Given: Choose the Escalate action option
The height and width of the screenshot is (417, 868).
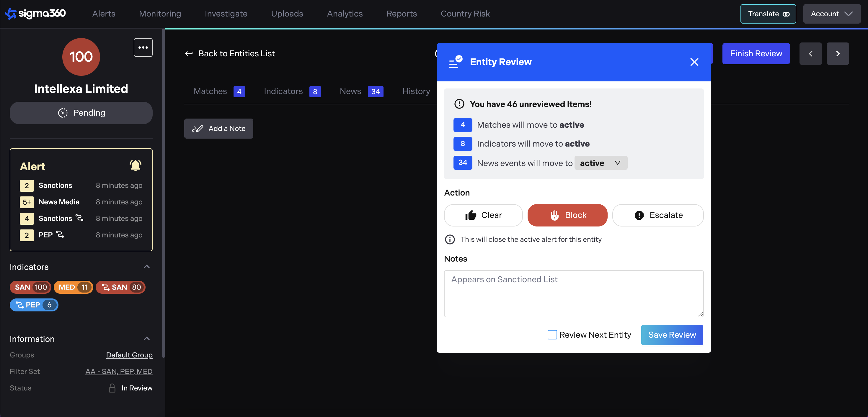Looking at the screenshot, I should point(657,215).
